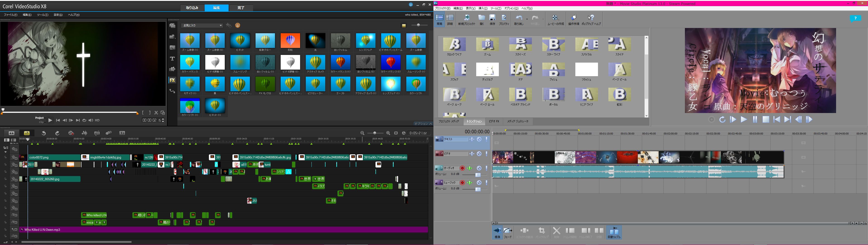Click the scissors split clip icon
The image size is (868, 245).
[x=156, y=113]
